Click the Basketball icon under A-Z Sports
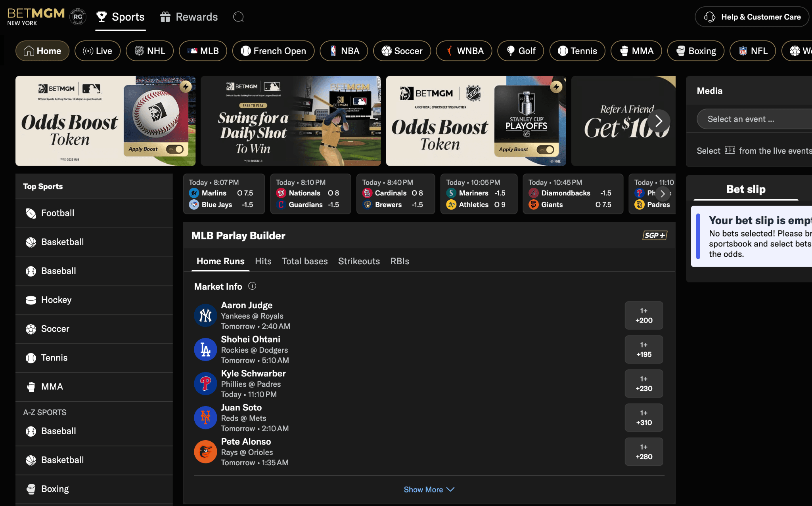 pos(31,460)
